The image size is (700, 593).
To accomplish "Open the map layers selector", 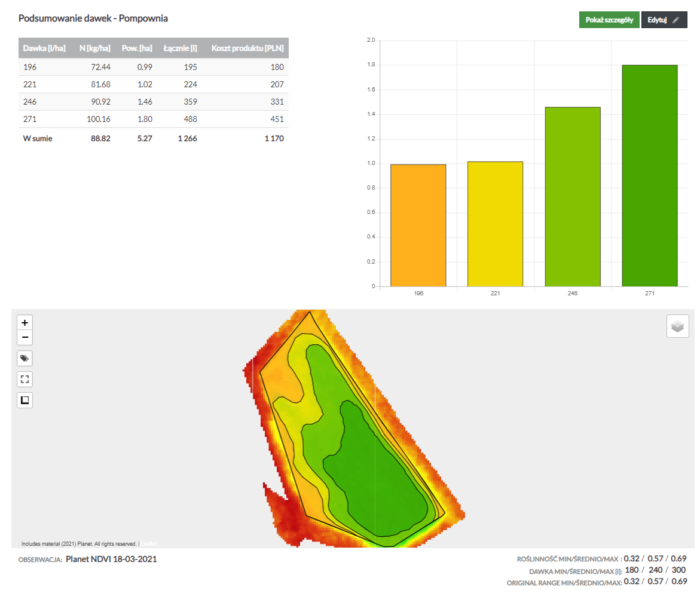I will click(x=677, y=326).
